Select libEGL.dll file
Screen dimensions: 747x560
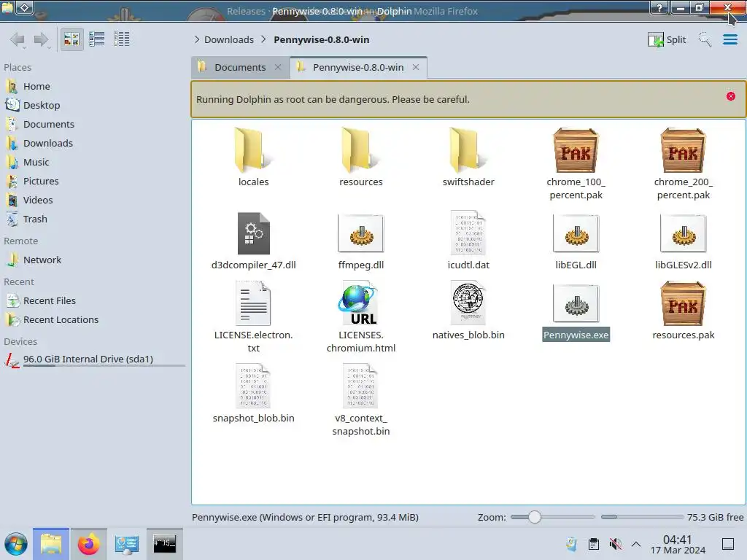coord(576,241)
